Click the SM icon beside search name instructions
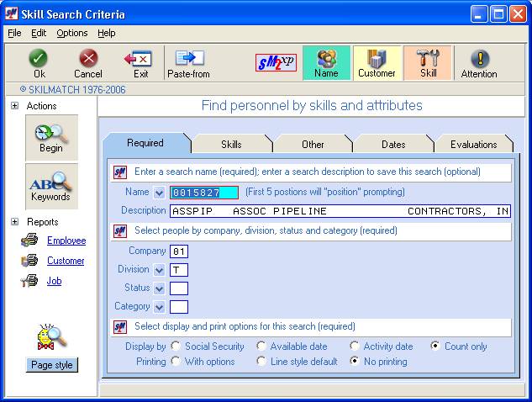The height and width of the screenshot is (402, 532). tap(120, 172)
